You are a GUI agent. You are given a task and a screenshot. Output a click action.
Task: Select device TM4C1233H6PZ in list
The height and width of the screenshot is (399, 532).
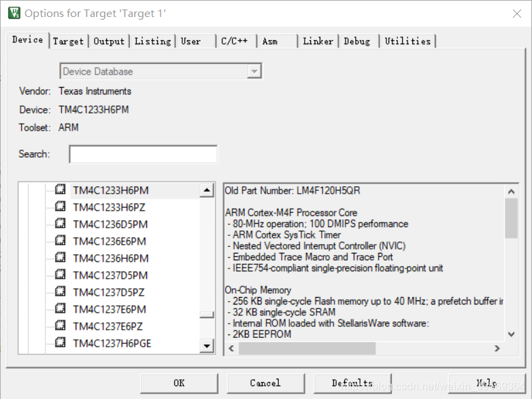(109, 207)
